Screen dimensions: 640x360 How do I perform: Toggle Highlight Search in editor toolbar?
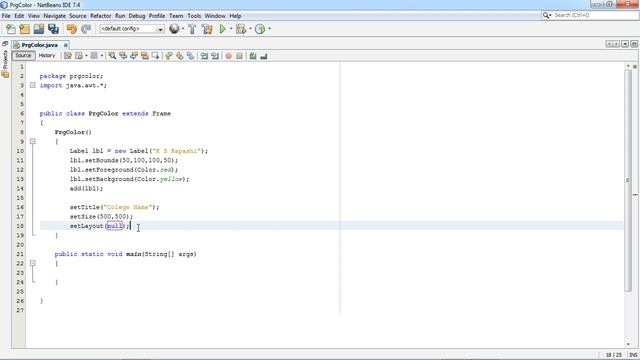click(x=144, y=56)
